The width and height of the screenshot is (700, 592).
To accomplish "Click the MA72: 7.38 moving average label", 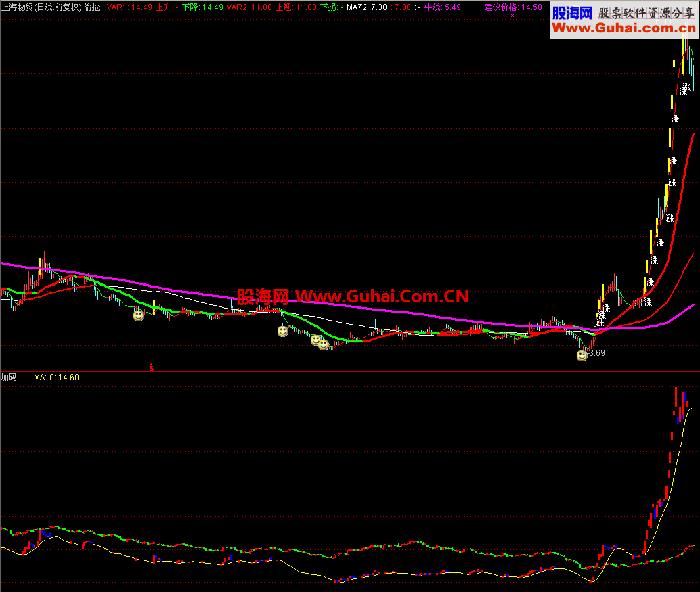I will point(367,7).
